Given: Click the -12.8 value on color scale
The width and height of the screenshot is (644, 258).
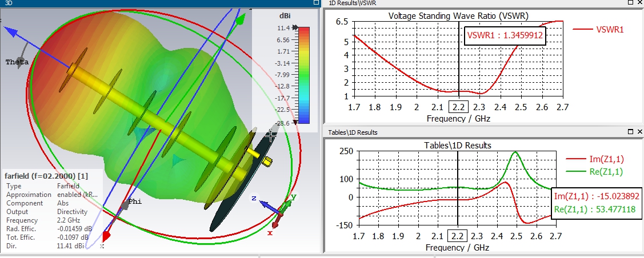Looking at the screenshot, I should pyautogui.click(x=282, y=86).
